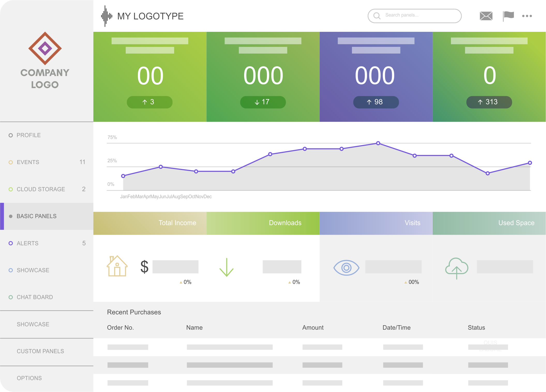
Task: Toggle the CLOUD STORAGE sidebar item
Action: coord(47,190)
